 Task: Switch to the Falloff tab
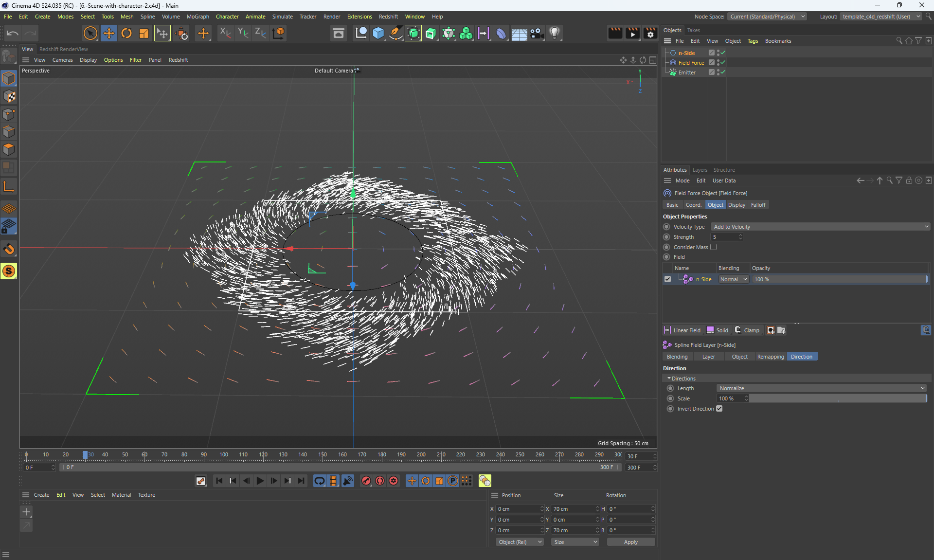point(758,205)
